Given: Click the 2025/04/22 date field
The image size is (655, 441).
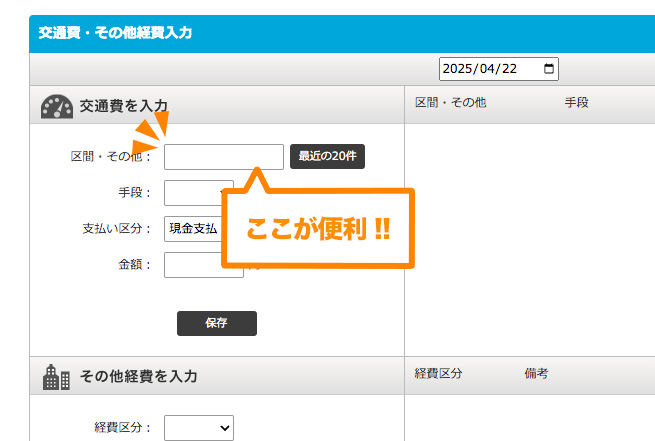Looking at the screenshot, I should [498, 69].
